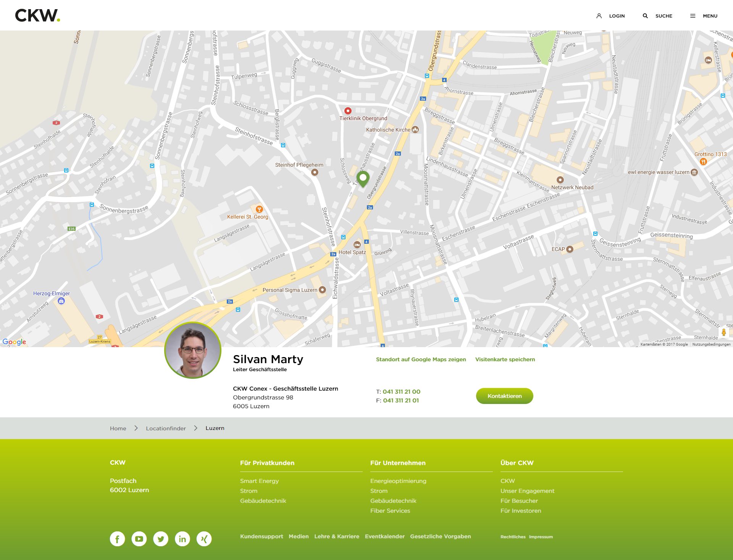Open the YouTube social icon
733x560 pixels.
[x=139, y=539]
